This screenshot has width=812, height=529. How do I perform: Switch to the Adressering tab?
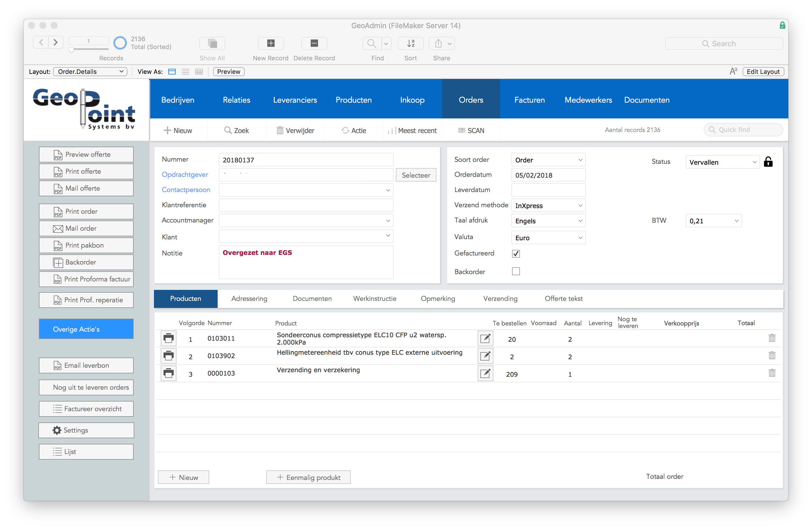pyautogui.click(x=249, y=299)
